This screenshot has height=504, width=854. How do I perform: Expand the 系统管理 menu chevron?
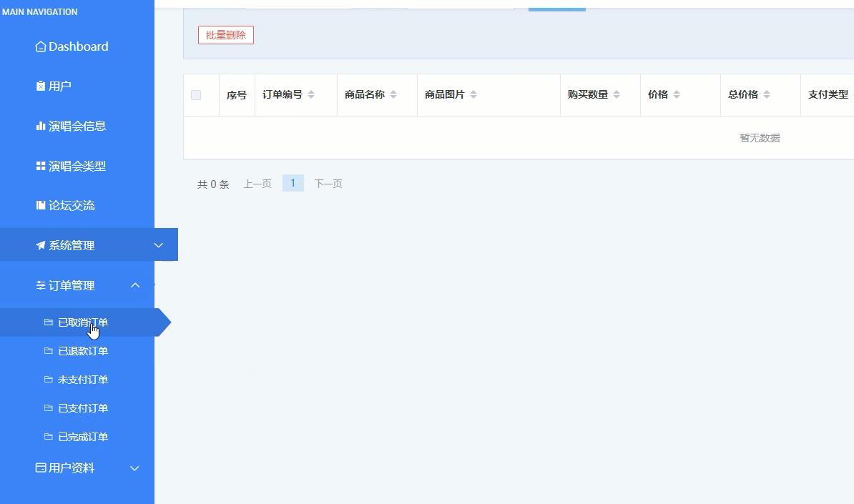(159, 245)
